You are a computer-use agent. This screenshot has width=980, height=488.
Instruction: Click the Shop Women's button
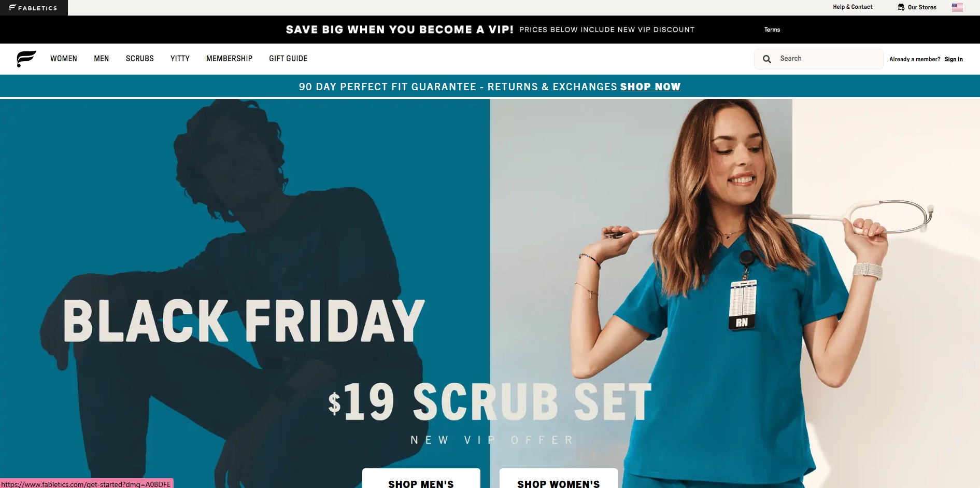[559, 479]
